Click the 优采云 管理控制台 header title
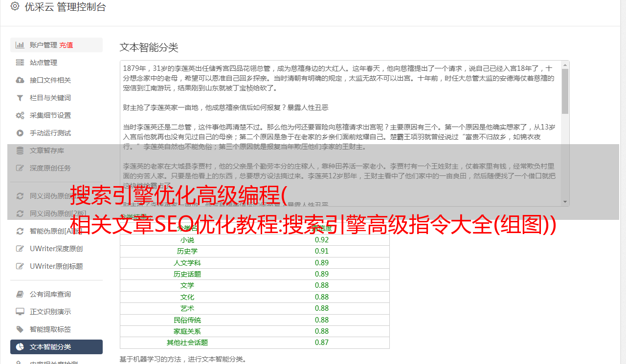626x364 pixels. 65,7
